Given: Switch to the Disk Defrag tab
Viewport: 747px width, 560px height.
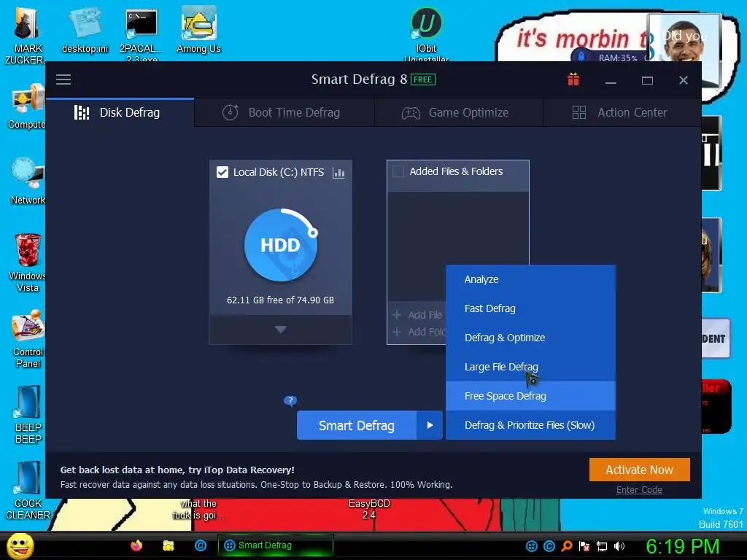Looking at the screenshot, I should point(120,113).
